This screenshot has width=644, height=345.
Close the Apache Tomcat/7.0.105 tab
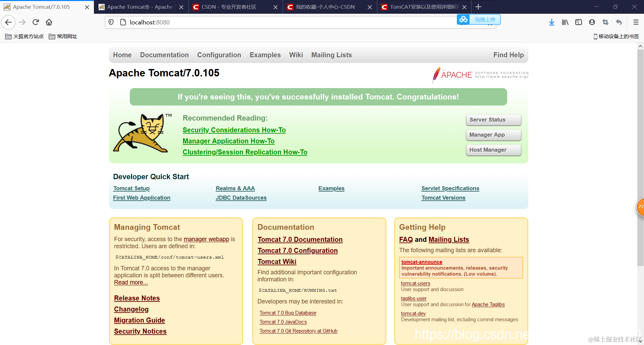click(x=87, y=7)
